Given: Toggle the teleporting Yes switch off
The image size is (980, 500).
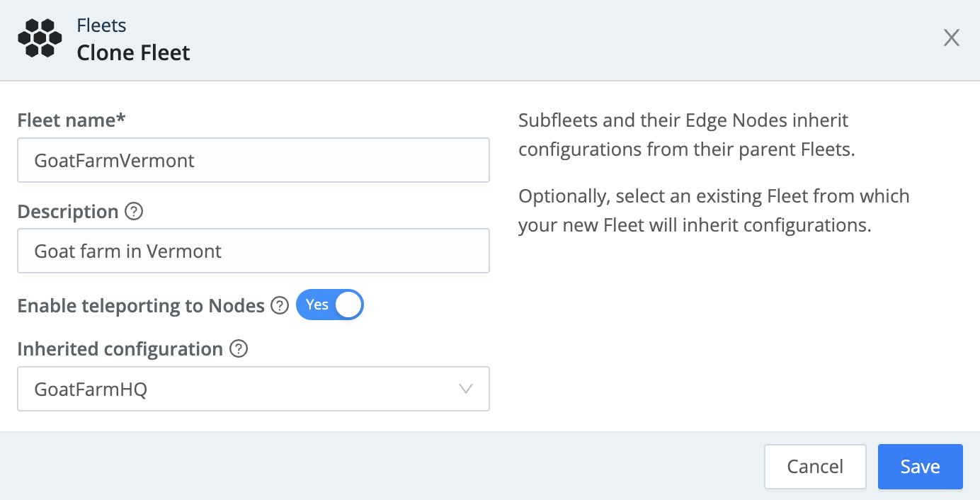Looking at the screenshot, I should pos(330,305).
